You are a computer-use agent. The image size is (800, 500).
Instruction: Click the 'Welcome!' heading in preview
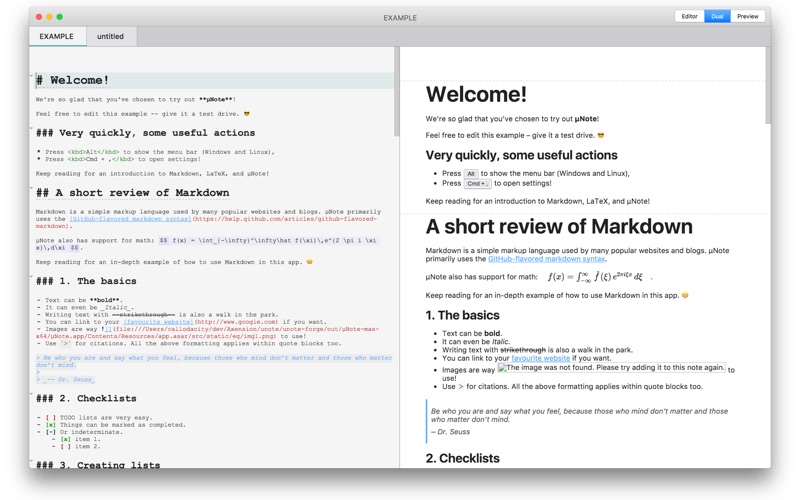tap(476, 94)
